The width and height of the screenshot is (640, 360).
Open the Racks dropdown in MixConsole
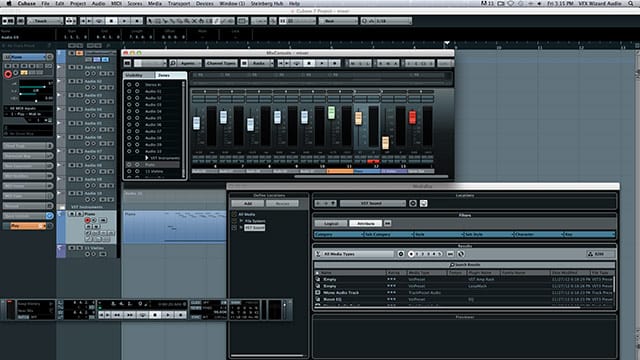click(x=261, y=63)
